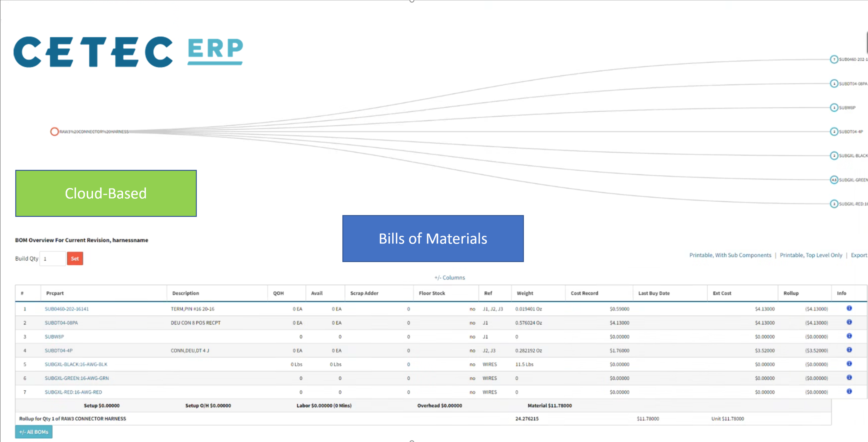
Task: Click info icon for SUBGXL-GREEN row
Action: pyautogui.click(x=849, y=377)
